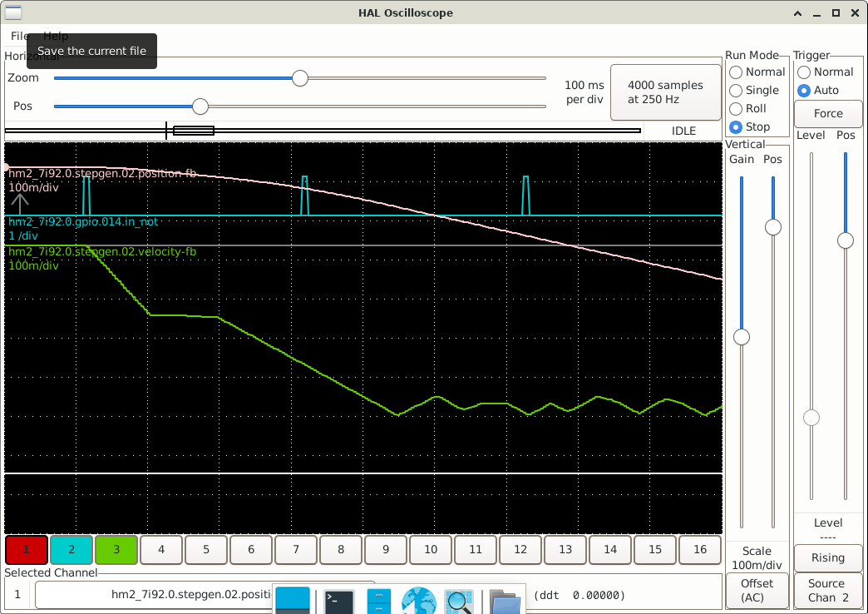Click the trigger Pos slider handle
Screen dimensions: 868x614
(846, 240)
